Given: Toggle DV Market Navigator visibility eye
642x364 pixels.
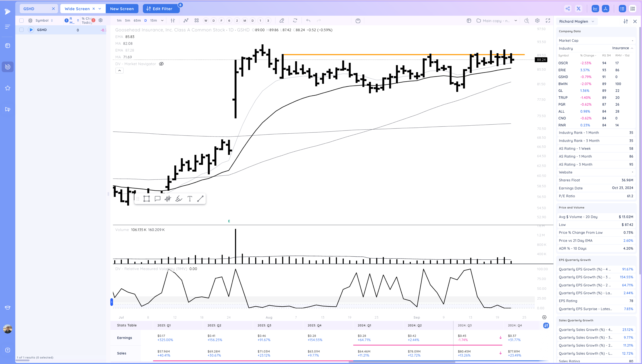Looking at the screenshot, I should click(161, 64).
